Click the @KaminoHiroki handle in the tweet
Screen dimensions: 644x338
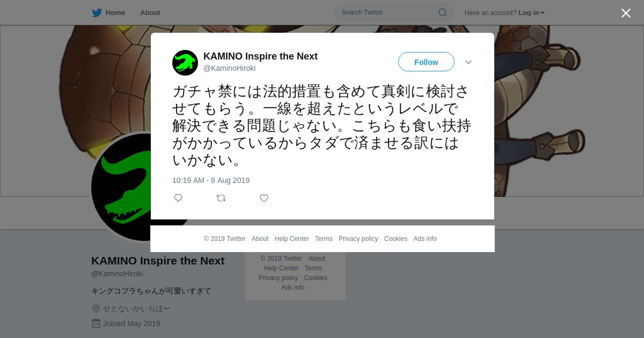229,68
